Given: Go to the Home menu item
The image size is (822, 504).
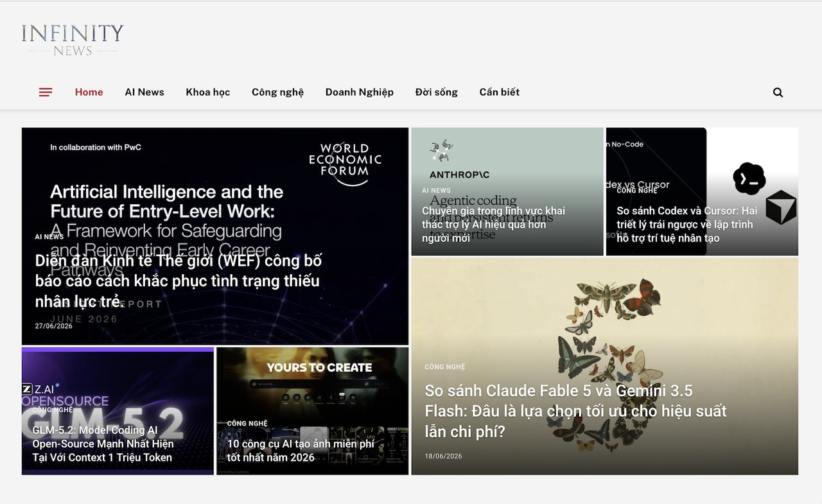Looking at the screenshot, I should pos(89,92).
